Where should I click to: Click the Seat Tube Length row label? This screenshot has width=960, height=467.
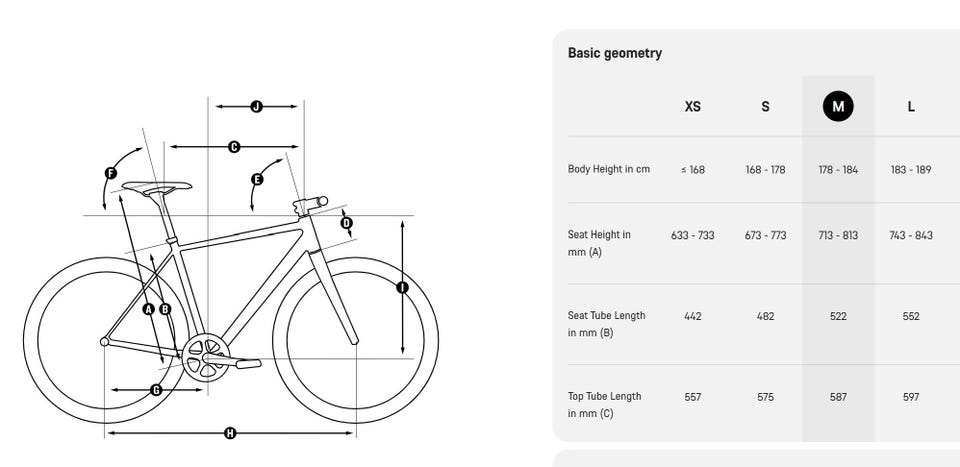(607, 323)
